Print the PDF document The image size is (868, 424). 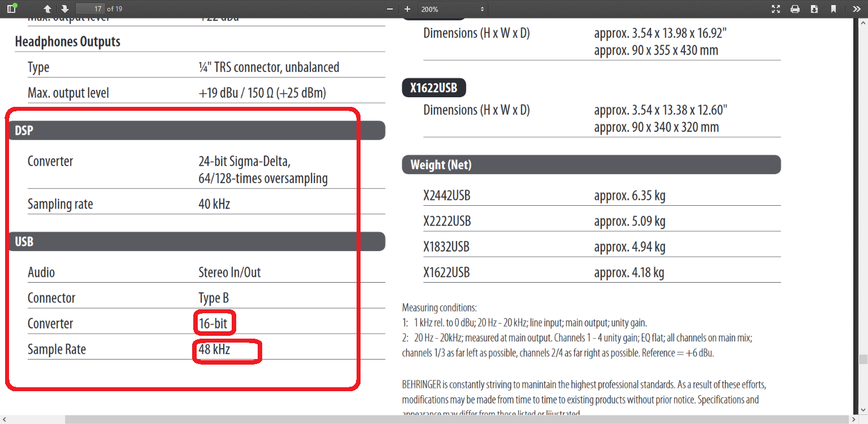[x=795, y=8]
